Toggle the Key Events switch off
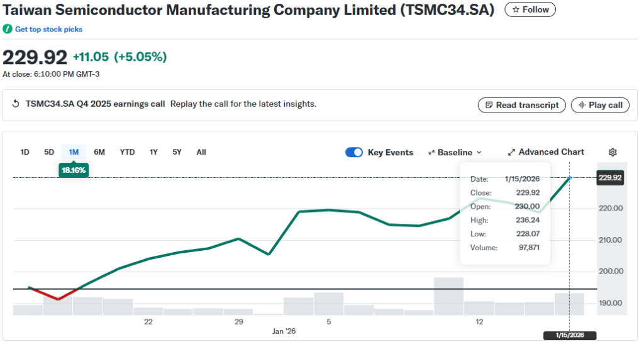 (x=354, y=152)
